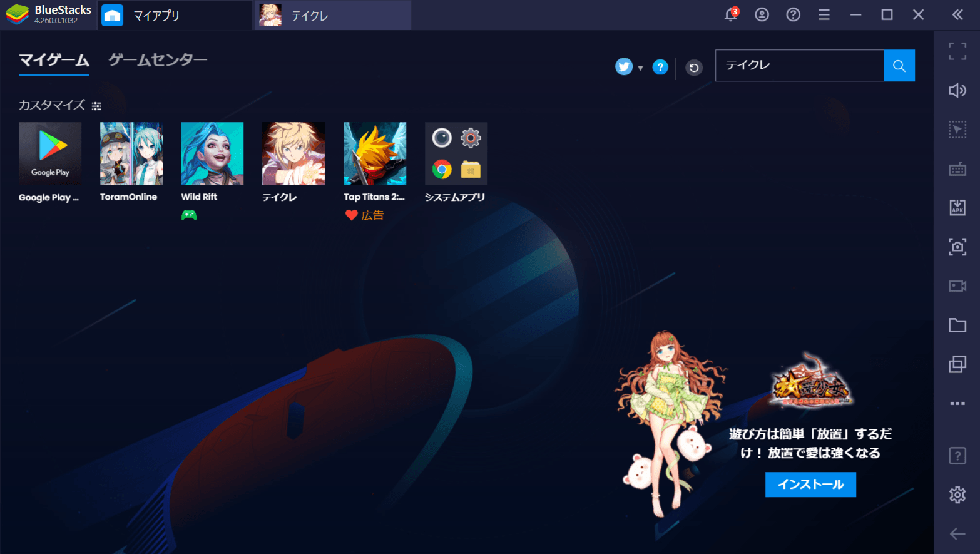Launch the Google Play app tile
980x554 pixels.
50,153
